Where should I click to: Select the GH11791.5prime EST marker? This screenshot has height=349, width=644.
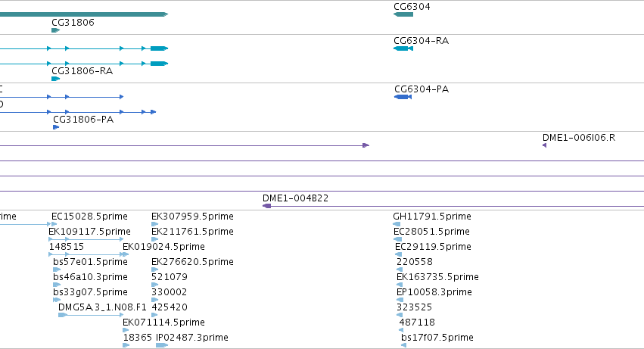point(397,224)
